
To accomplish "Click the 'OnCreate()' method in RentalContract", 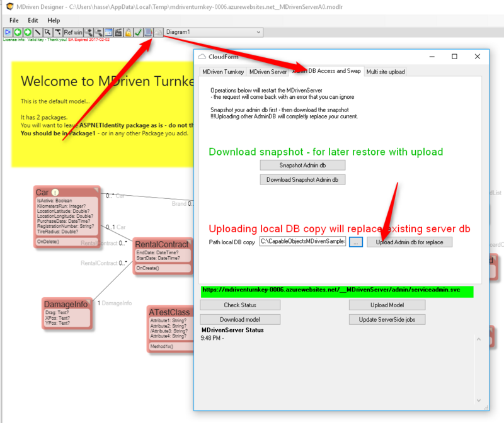I will click(147, 268).
